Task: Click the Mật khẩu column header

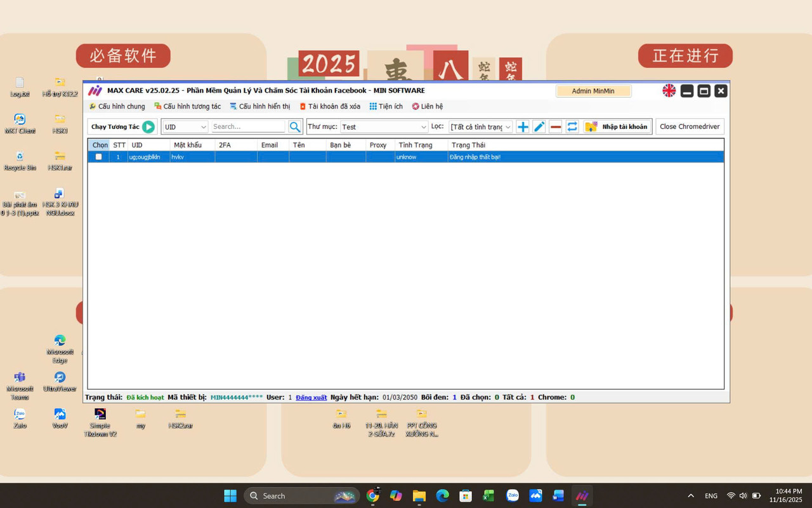Action: point(192,145)
